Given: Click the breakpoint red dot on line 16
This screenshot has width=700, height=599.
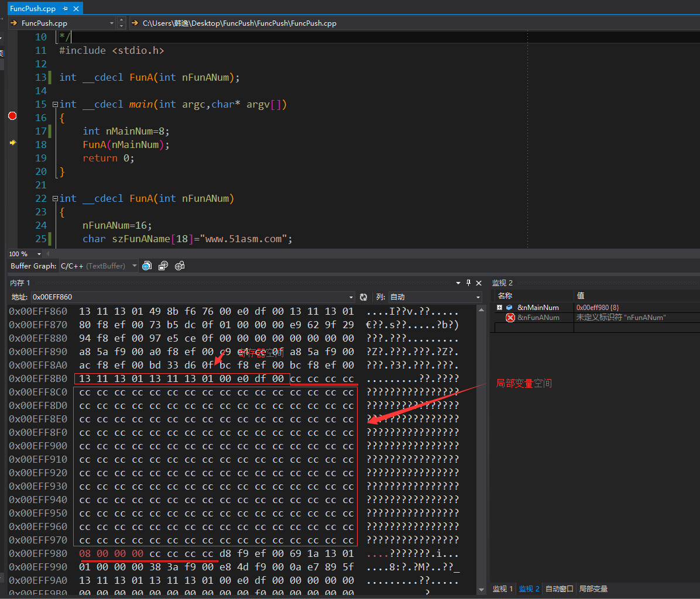Looking at the screenshot, I should [x=12, y=116].
